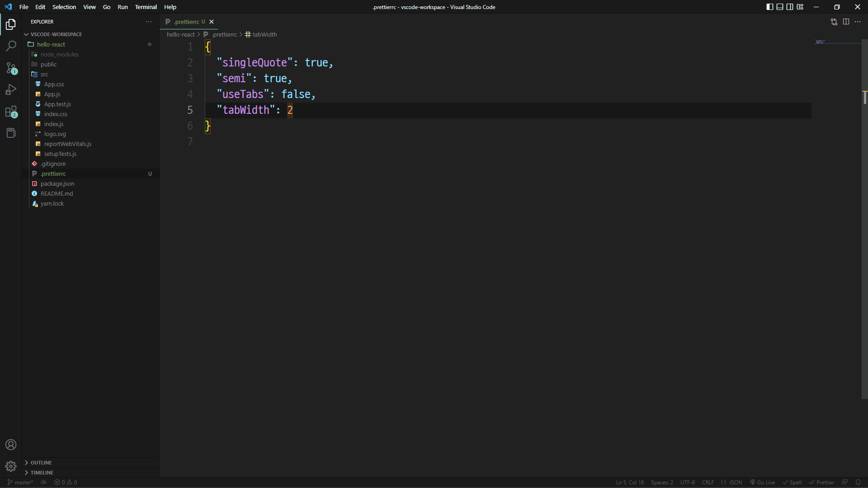This screenshot has width=868, height=488.
Task: Click Go Live in status bar
Action: tap(763, 482)
